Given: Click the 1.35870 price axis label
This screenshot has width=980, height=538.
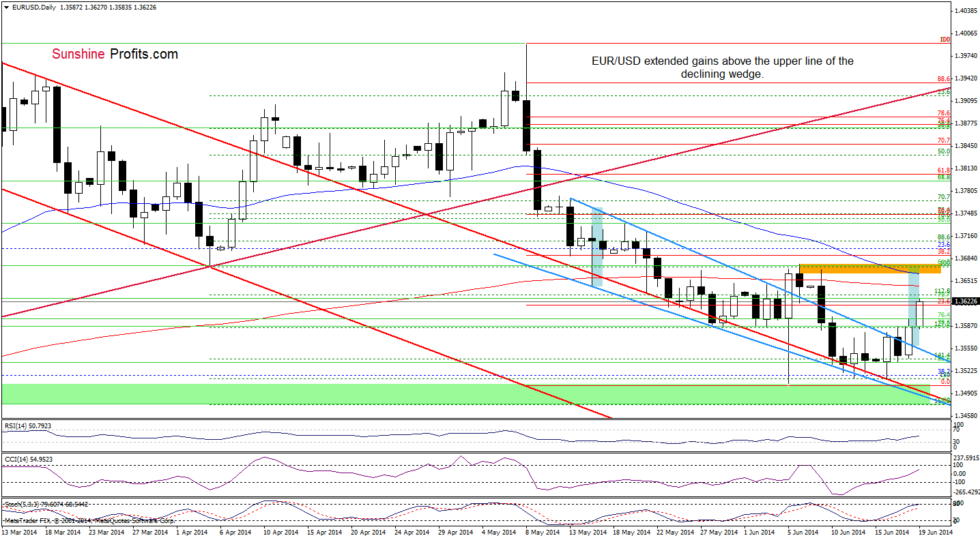Looking at the screenshot, I should 966,326.
